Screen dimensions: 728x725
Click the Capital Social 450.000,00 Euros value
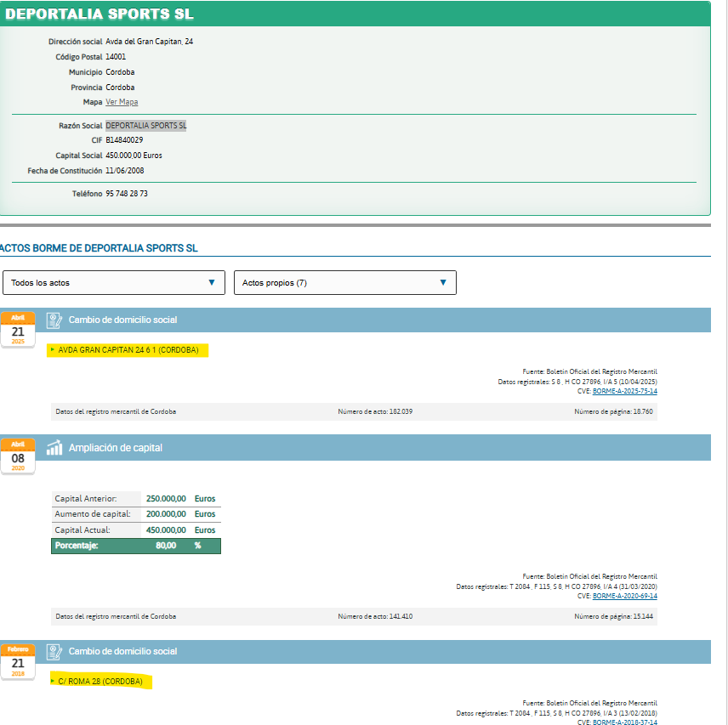pos(134,156)
